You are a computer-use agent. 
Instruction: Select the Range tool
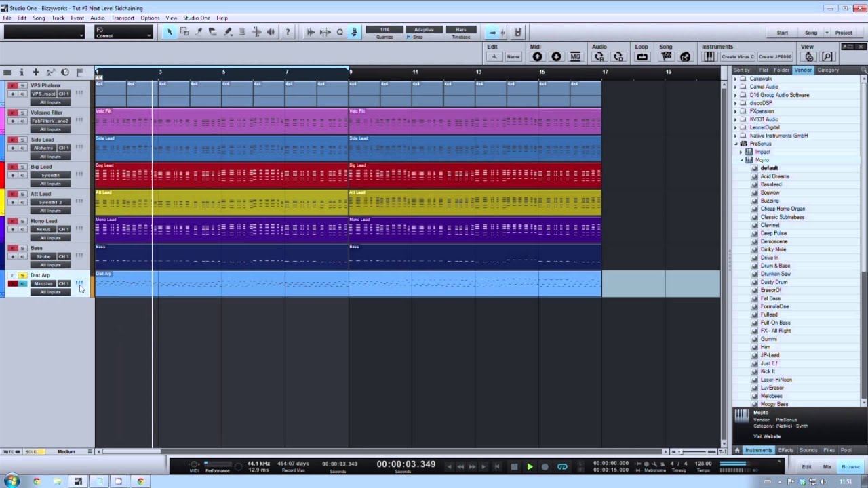[184, 32]
